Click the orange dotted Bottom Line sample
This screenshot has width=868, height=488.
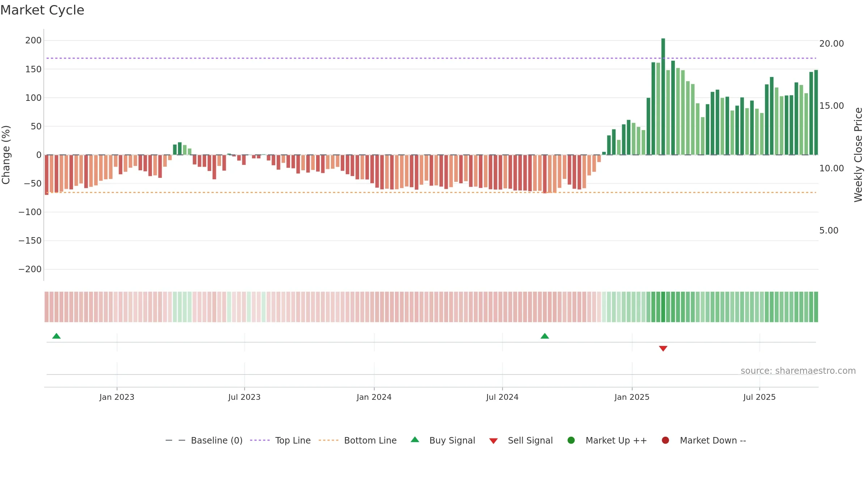click(328, 440)
